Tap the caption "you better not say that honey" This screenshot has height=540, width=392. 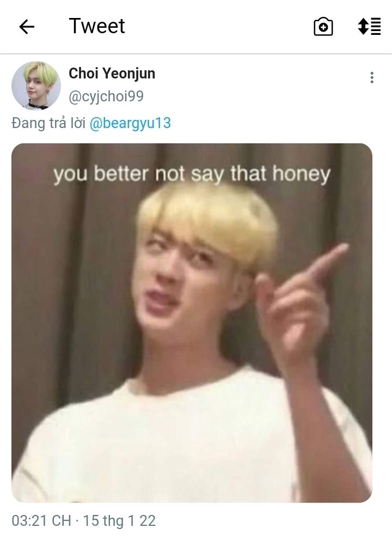coord(192,174)
